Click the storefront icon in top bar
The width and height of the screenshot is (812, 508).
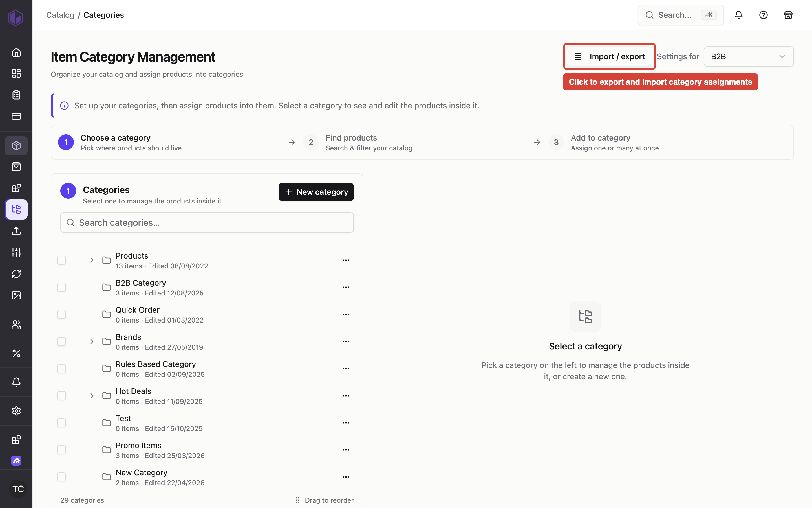[x=788, y=15]
